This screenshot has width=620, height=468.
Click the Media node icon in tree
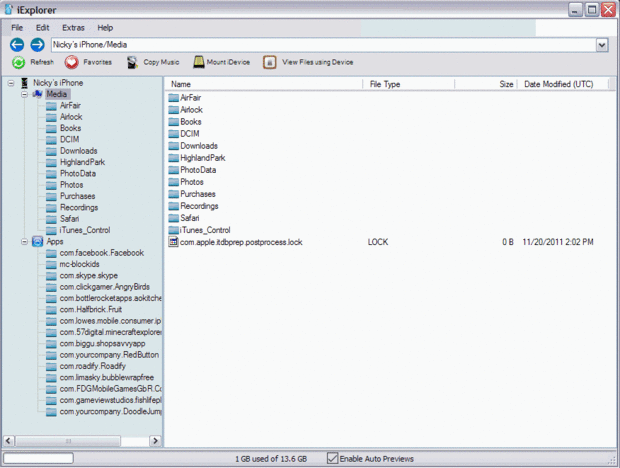point(38,94)
